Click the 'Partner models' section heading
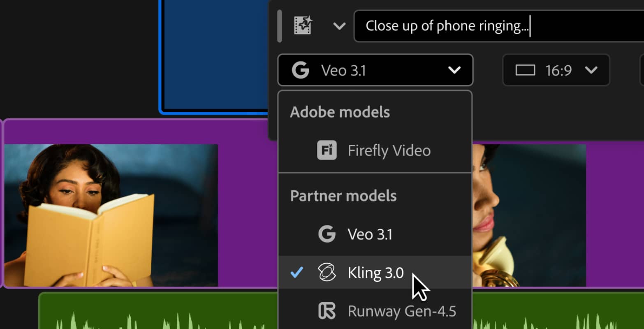The width and height of the screenshot is (644, 329). pos(343,196)
